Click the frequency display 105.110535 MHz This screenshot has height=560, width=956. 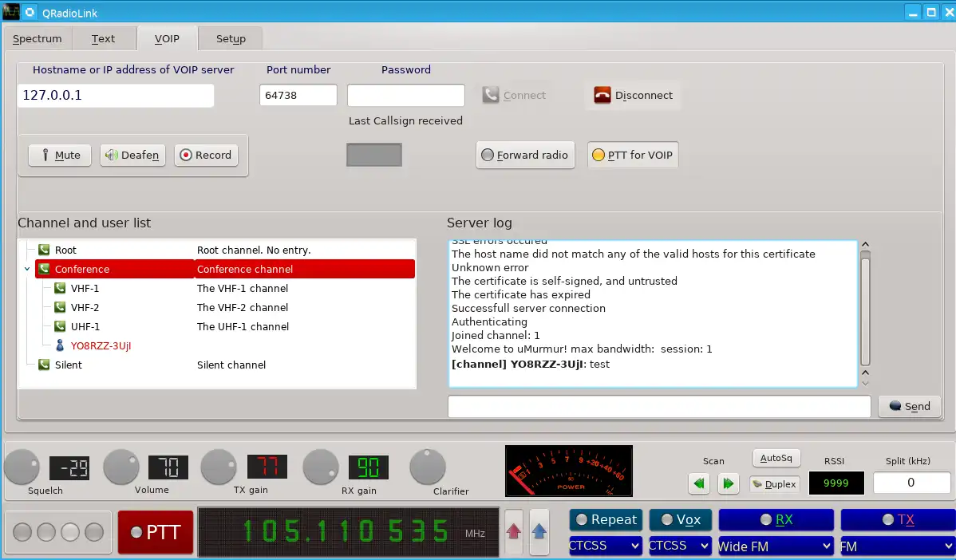[348, 532]
